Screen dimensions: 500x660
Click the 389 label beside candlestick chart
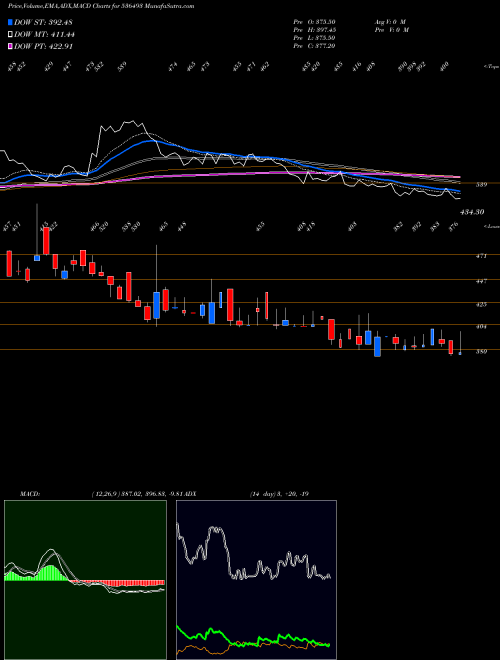[481, 351]
